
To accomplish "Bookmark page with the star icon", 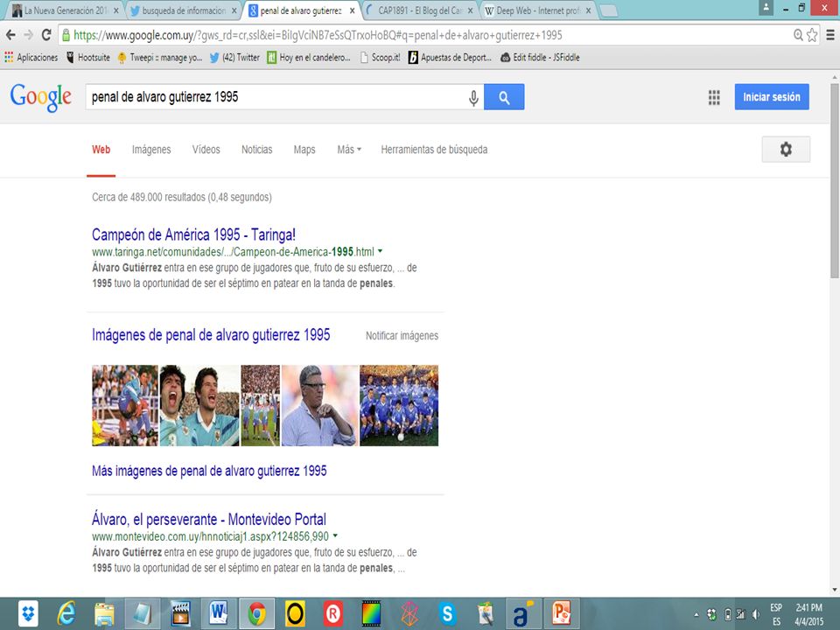I will pyautogui.click(x=812, y=35).
